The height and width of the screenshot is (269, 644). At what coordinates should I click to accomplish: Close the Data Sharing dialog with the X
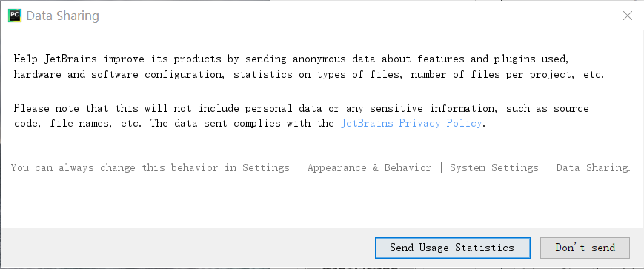[x=627, y=16]
